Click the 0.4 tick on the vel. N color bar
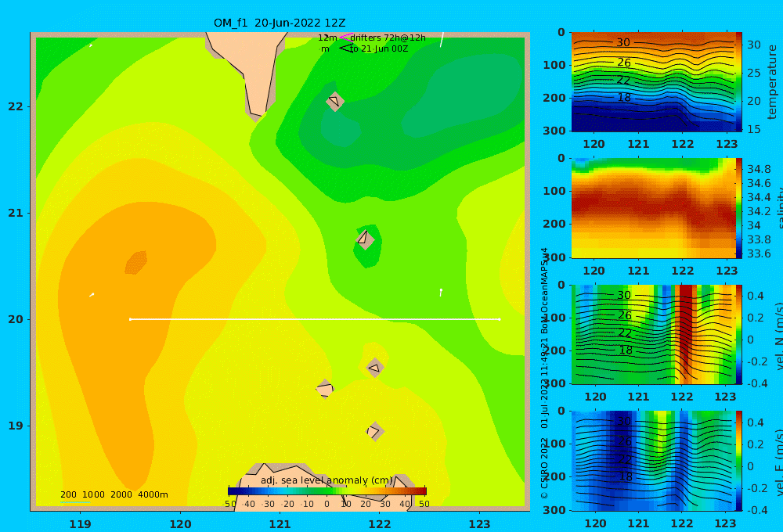The height and width of the screenshot is (532, 783). point(756,296)
